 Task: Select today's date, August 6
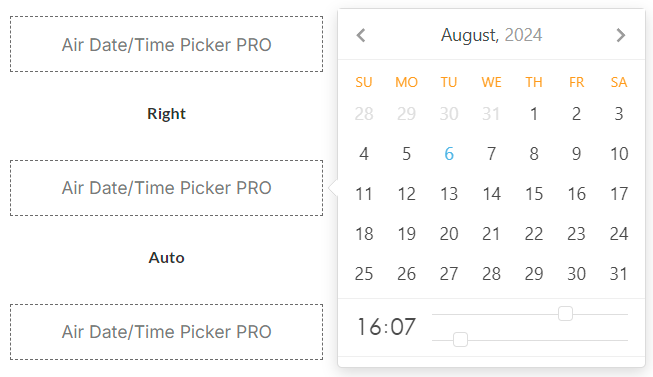coord(449,154)
